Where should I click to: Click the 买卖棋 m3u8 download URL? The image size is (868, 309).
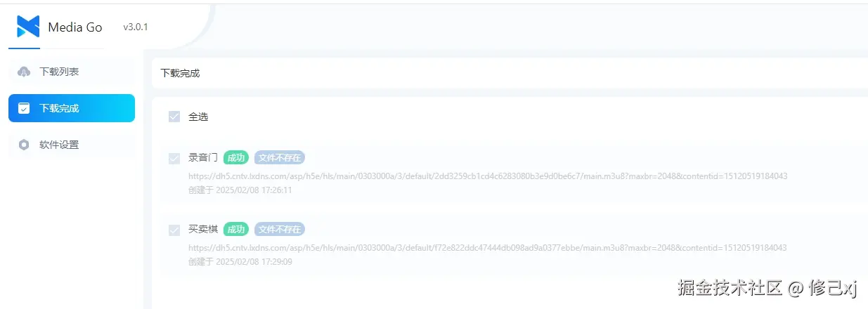click(488, 247)
